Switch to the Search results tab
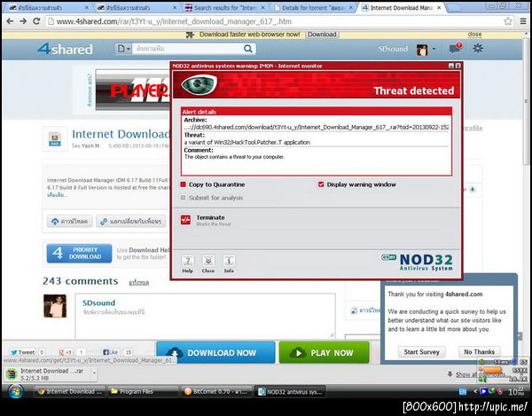This screenshot has height=416, width=532. (x=225, y=7)
